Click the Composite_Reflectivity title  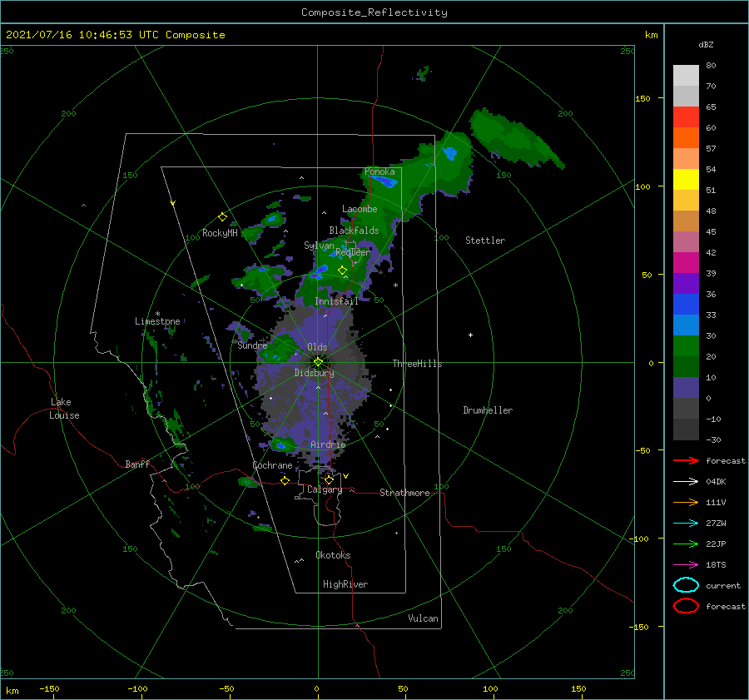(374, 12)
